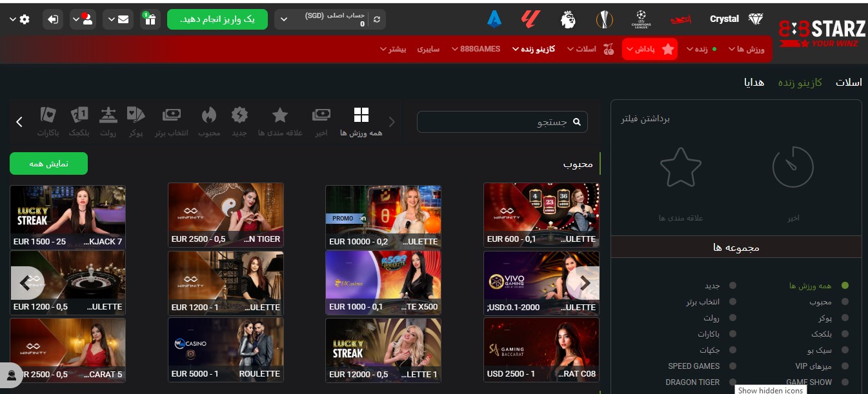The height and width of the screenshot is (394, 868).
Task: Choose the Blackjack cards category icon
Action: pyautogui.click(x=79, y=121)
